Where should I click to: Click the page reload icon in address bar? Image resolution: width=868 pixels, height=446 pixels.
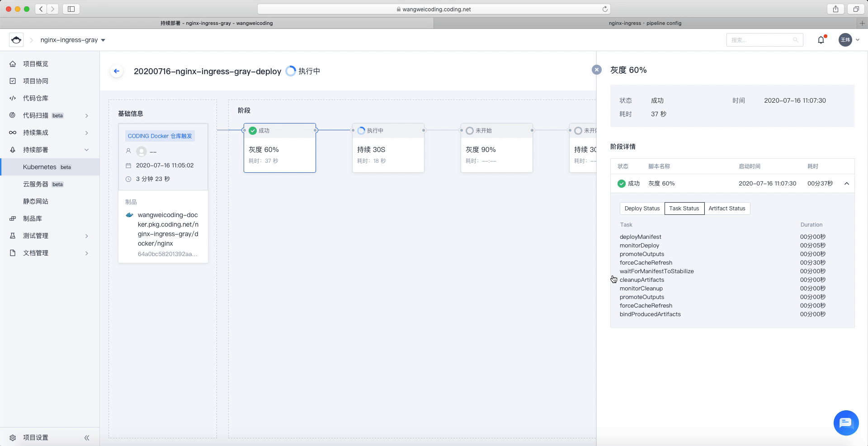click(605, 9)
